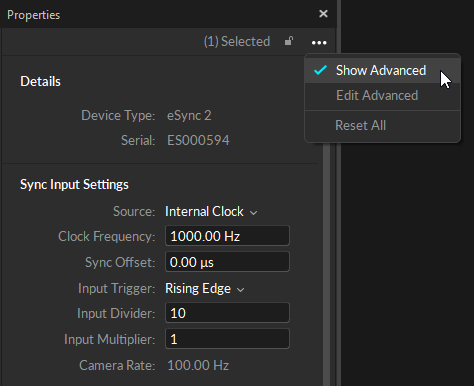Click the Serial value ES000594
474x386 pixels.
tap(198, 140)
